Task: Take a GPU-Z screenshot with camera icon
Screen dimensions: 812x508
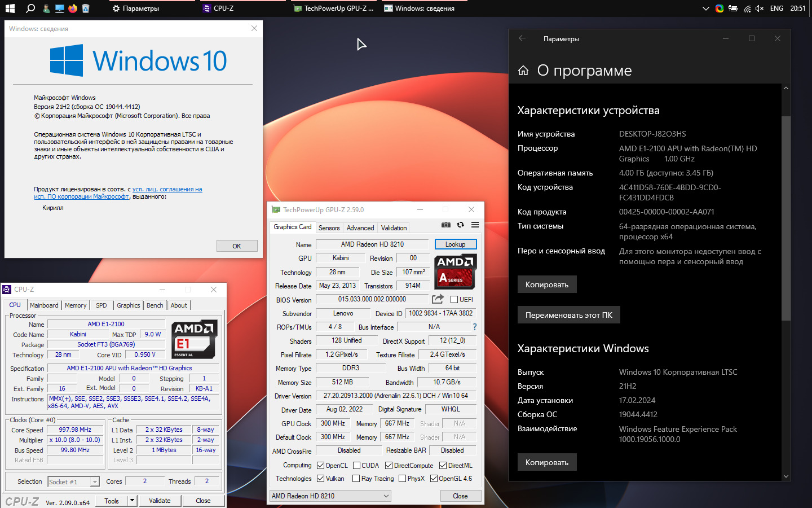Action: [x=445, y=225]
